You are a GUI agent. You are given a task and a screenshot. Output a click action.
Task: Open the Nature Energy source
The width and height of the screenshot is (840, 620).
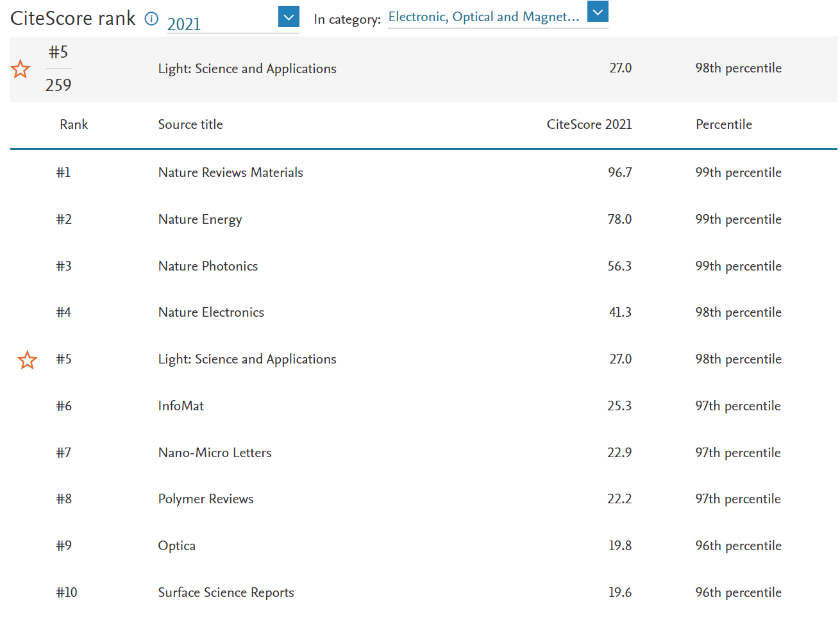coord(199,219)
